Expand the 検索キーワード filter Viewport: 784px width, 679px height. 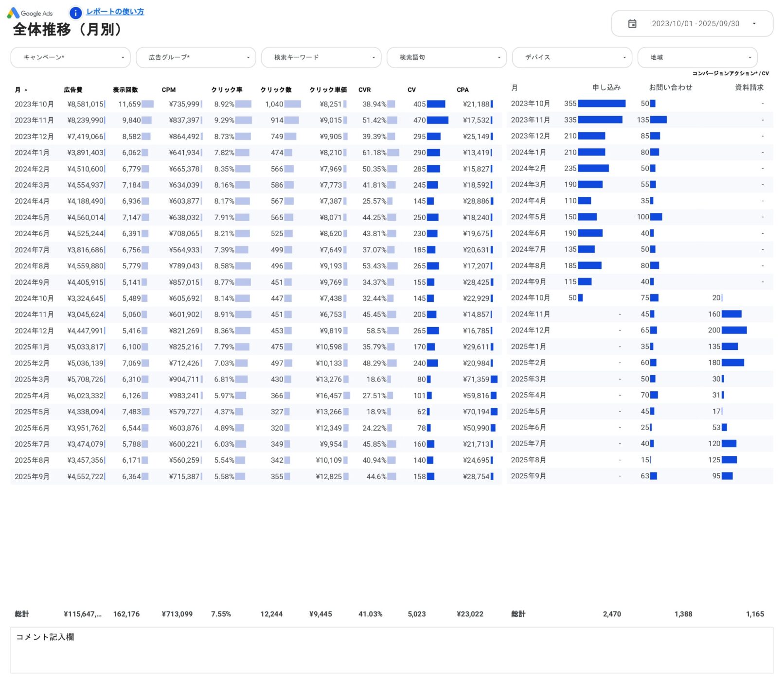(321, 57)
